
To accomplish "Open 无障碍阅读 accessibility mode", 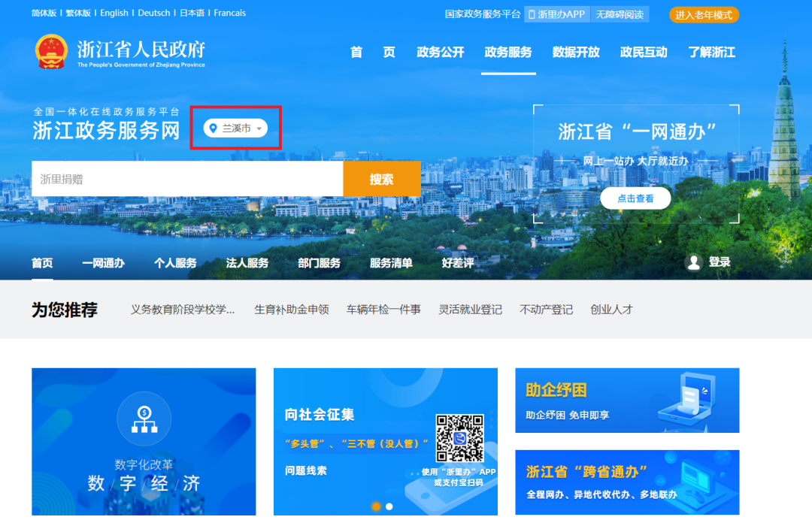I will tap(620, 14).
